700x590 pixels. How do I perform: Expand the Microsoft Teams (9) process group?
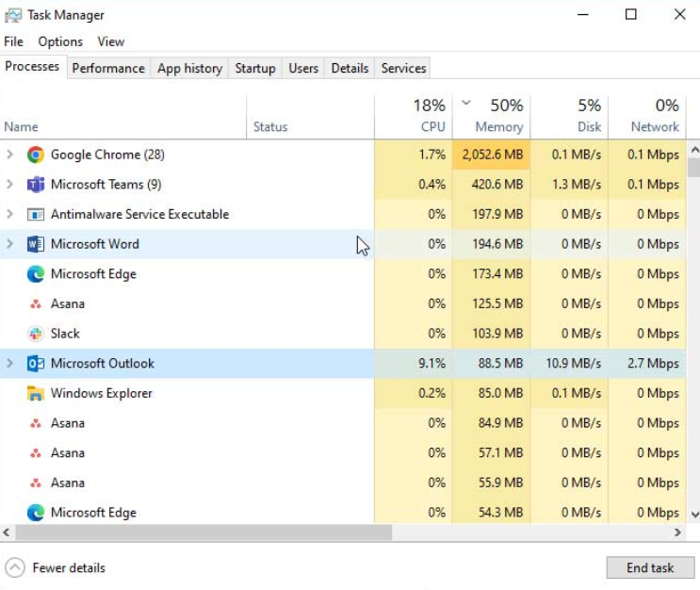(x=9, y=185)
